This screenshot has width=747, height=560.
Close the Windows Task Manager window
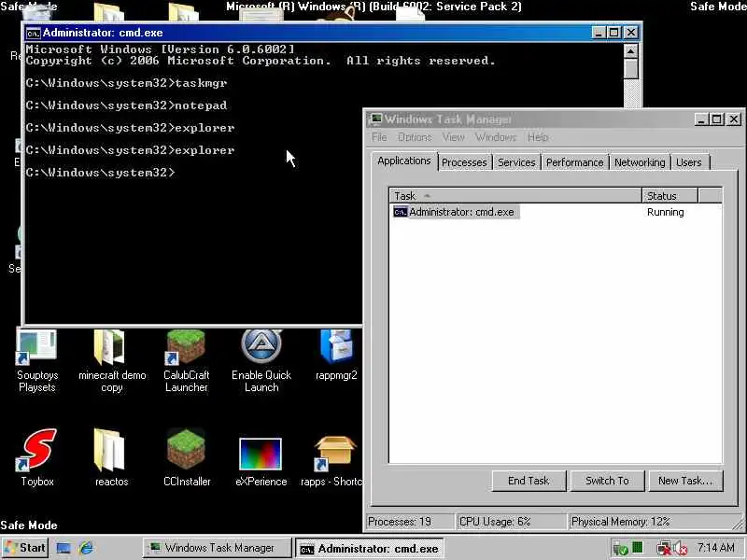click(734, 119)
